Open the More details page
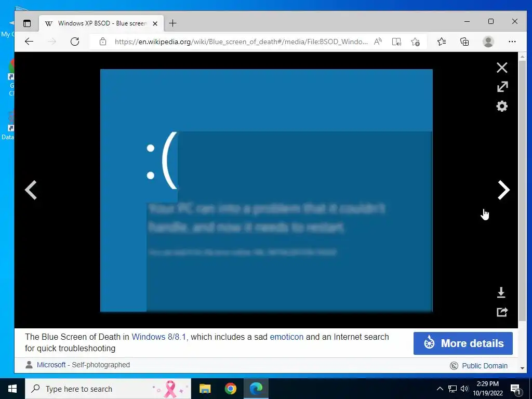 463,343
